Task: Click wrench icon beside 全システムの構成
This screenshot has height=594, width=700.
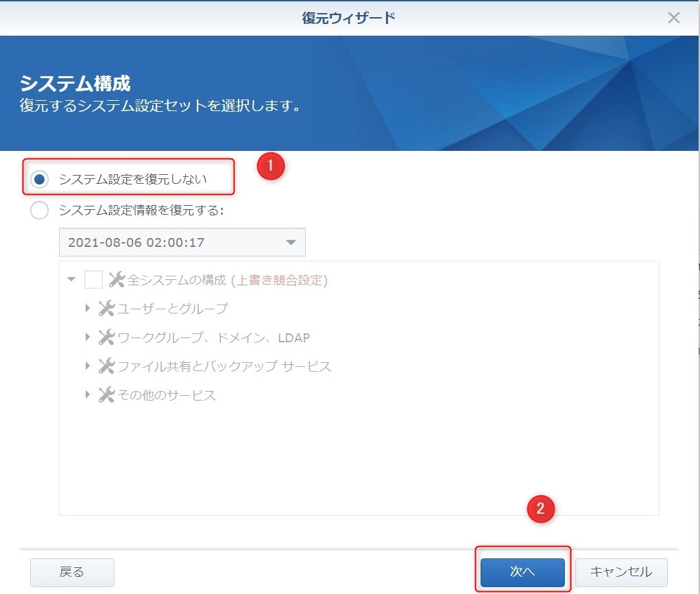Action: 117,280
